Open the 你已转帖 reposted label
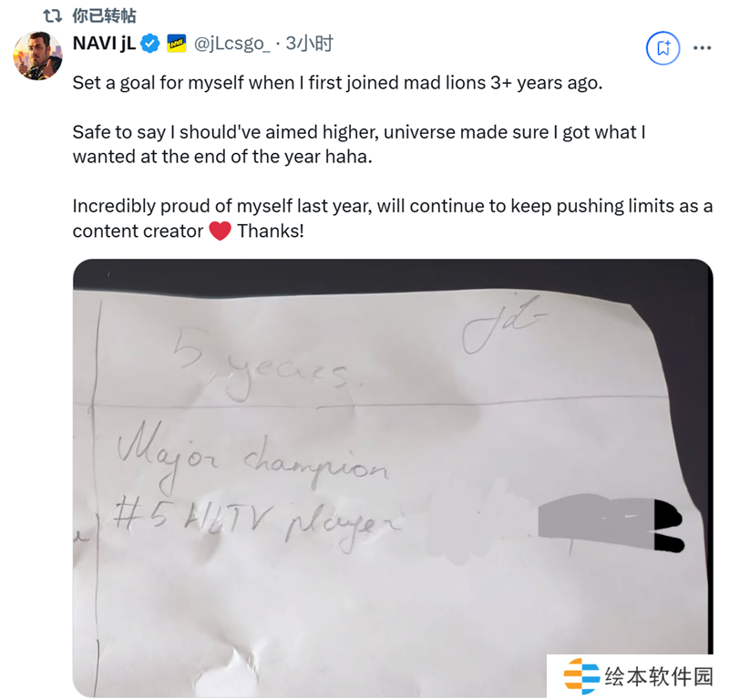 click(x=104, y=16)
